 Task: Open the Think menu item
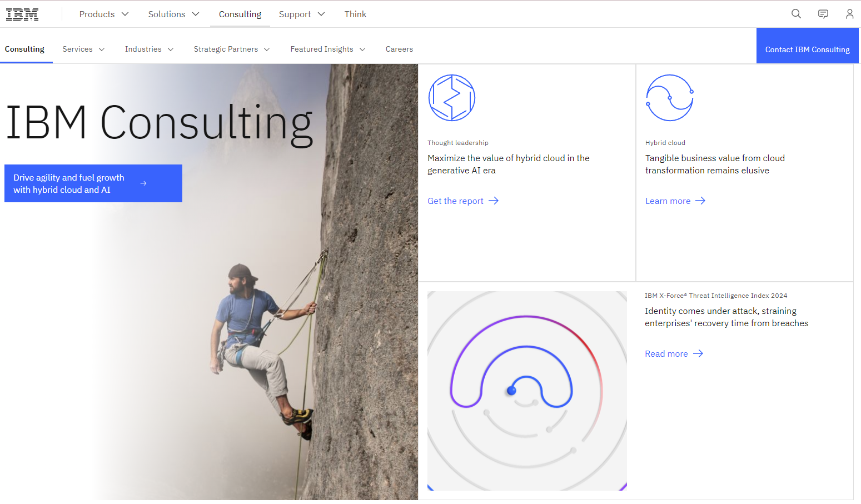tap(355, 14)
